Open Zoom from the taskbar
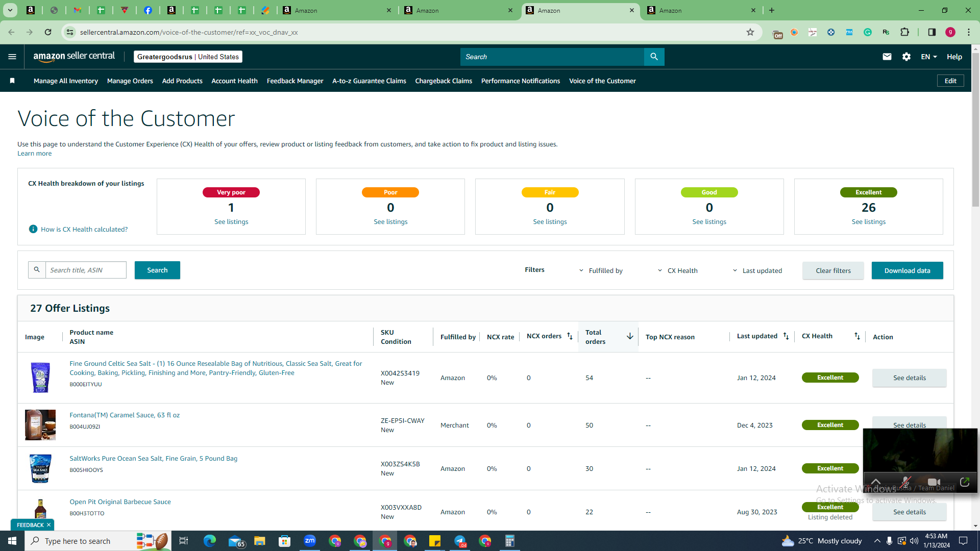Screen dimensions: 980x551 [x=310, y=541]
